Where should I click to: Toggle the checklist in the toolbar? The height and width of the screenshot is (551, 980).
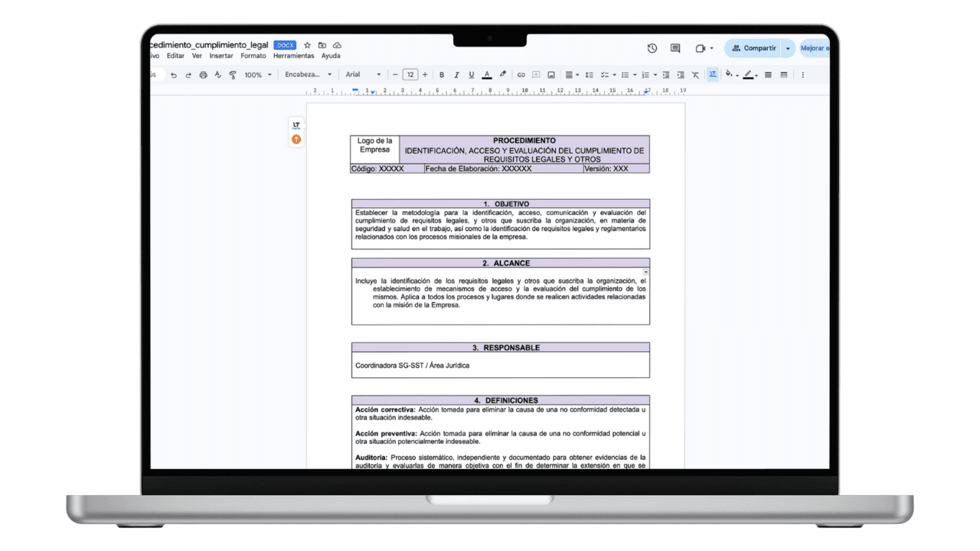(x=603, y=74)
